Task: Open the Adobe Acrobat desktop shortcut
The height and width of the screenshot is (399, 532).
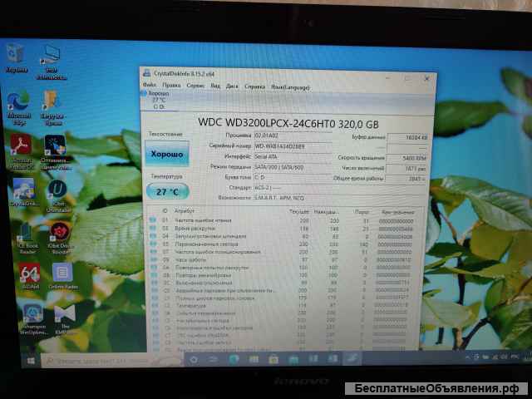Action: click(20, 147)
